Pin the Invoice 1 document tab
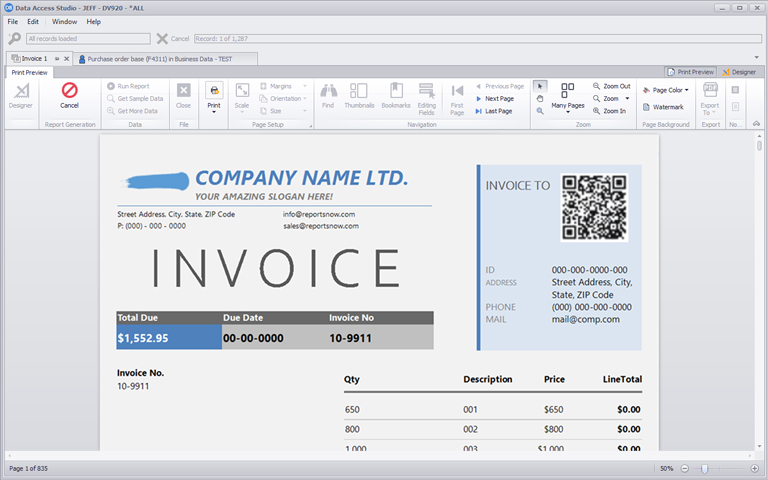This screenshot has width=768, height=480. (57, 59)
